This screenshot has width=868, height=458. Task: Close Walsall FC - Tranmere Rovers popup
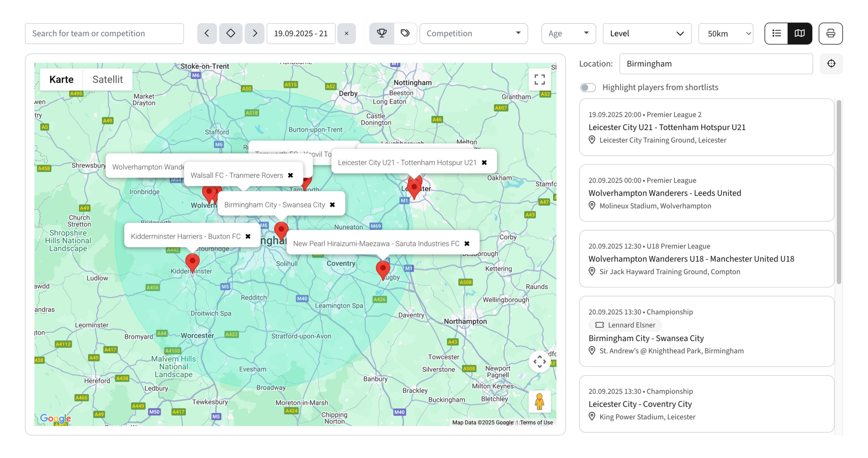(x=291, y=175)
